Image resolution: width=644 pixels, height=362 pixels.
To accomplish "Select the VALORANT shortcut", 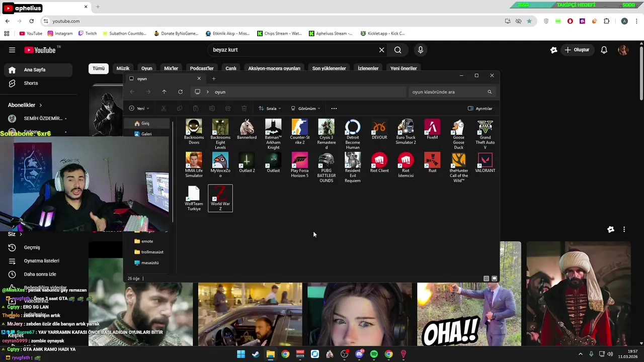I will (x=485, y=163).
